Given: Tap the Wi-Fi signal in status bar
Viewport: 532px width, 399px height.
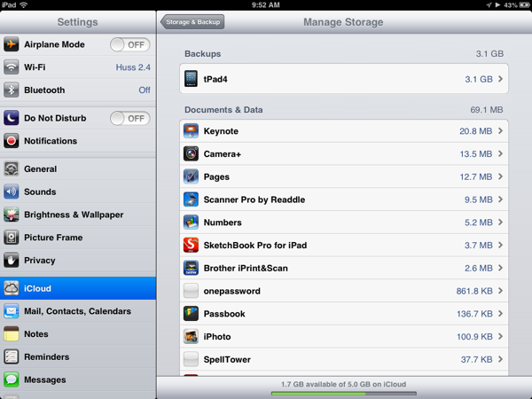Looking at the screenshot, I should (x=24, y=4).
